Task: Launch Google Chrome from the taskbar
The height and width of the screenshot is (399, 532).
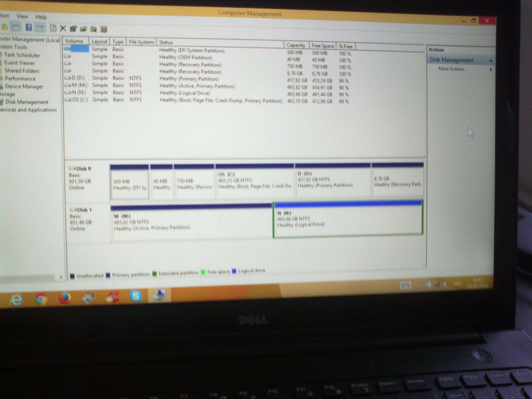Action: (40, 299)
